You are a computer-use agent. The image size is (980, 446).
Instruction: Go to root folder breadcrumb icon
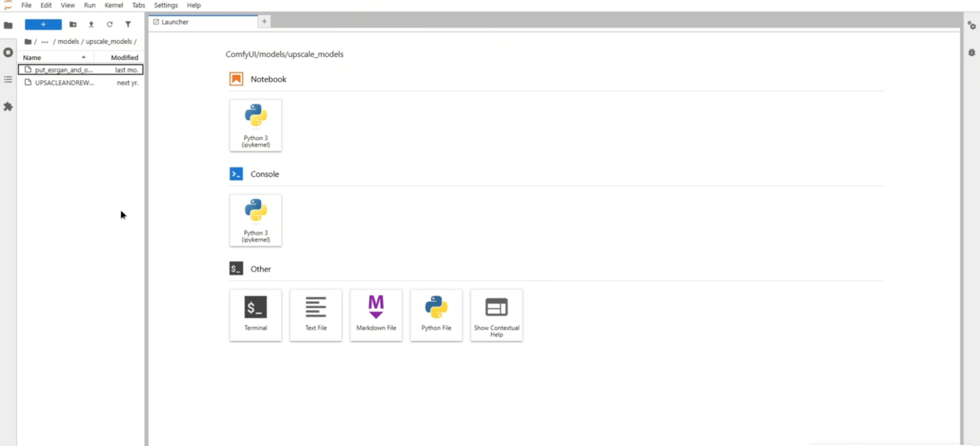pyautogui.click(x=28, y=42)
